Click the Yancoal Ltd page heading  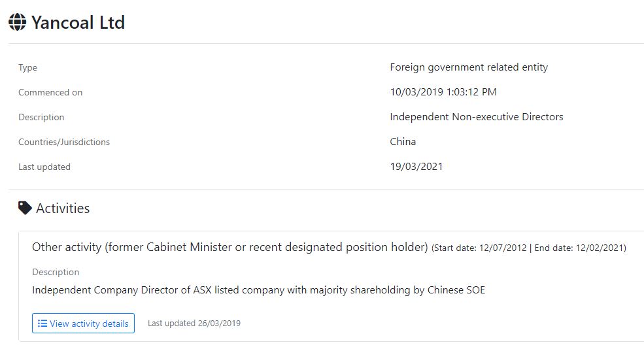click(78, 22)
